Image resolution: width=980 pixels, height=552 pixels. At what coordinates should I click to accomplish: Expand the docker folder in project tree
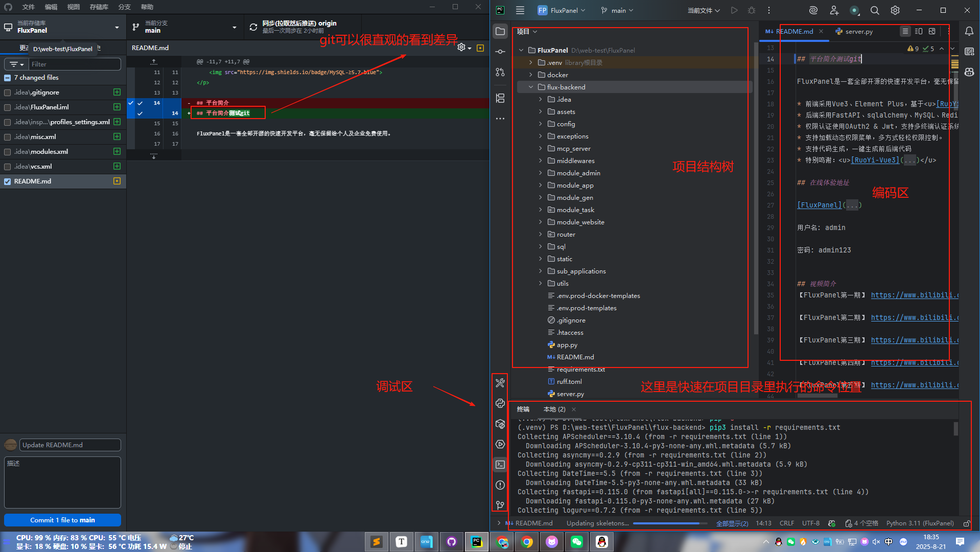click(531, 75)
